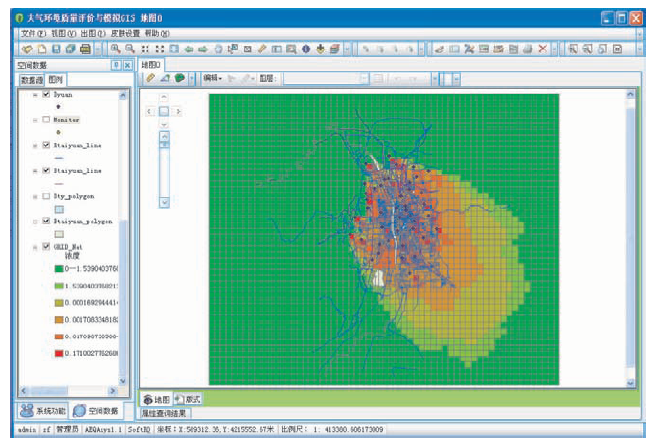Select the pencil edit tool above the map

pos(150,77)
